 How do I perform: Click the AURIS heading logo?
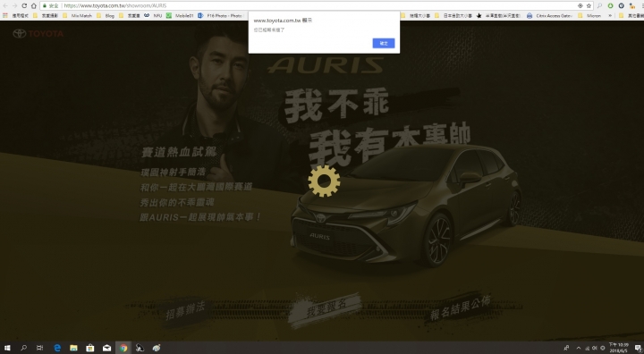coord(326,65)
